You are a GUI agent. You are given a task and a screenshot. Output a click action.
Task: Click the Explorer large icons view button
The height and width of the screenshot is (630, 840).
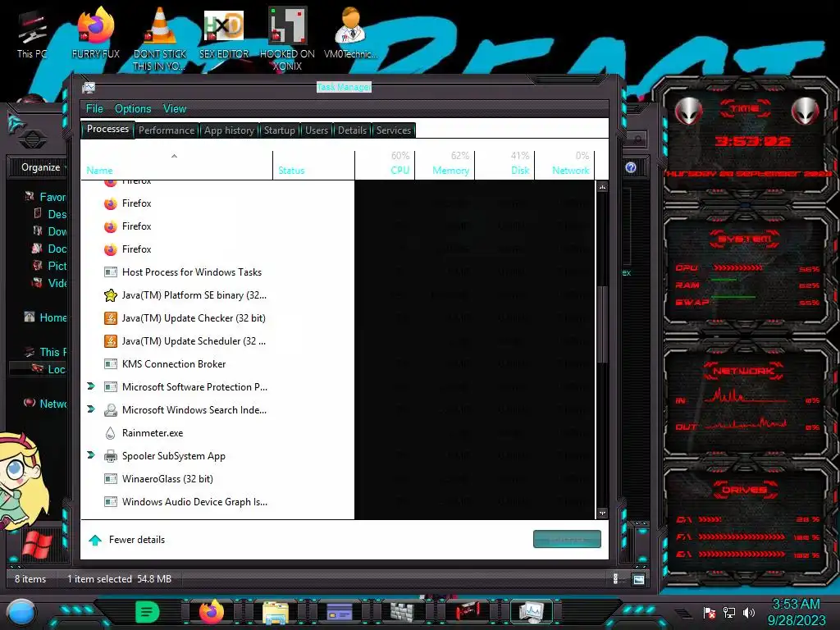click(638, 579)
